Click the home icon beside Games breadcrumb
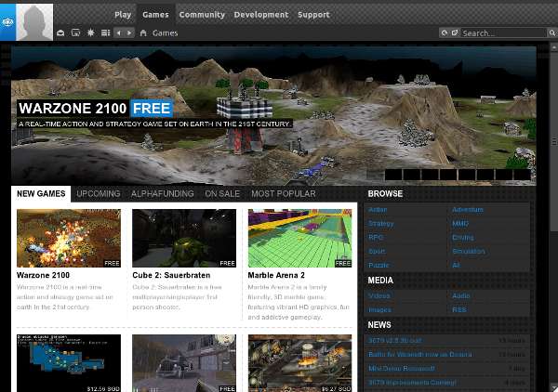The height and width of the screenshot is (392, 558). 143,33
